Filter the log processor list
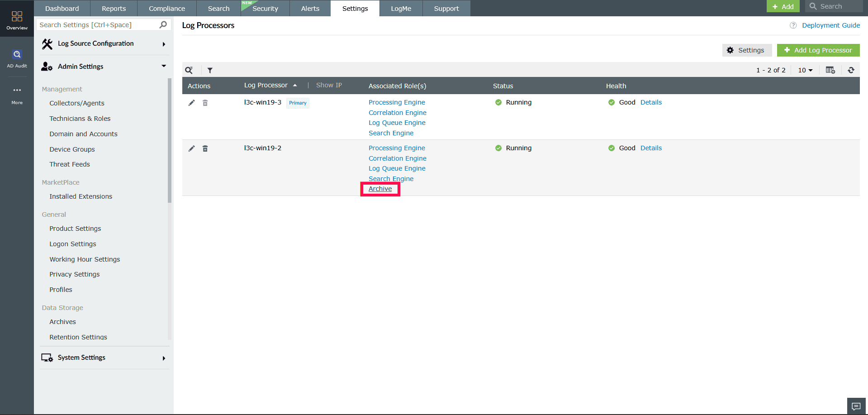The height and width of the screenshot is (415, 868). (210, 70)
